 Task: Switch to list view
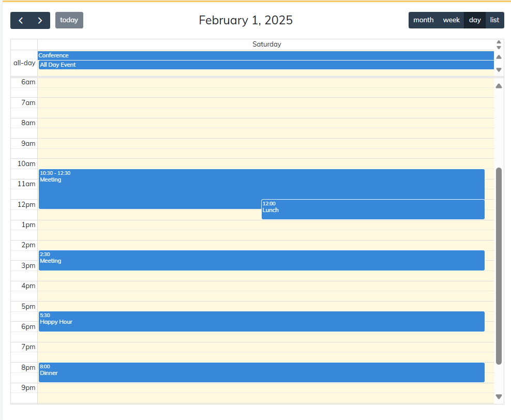click(x=494, y=20)
